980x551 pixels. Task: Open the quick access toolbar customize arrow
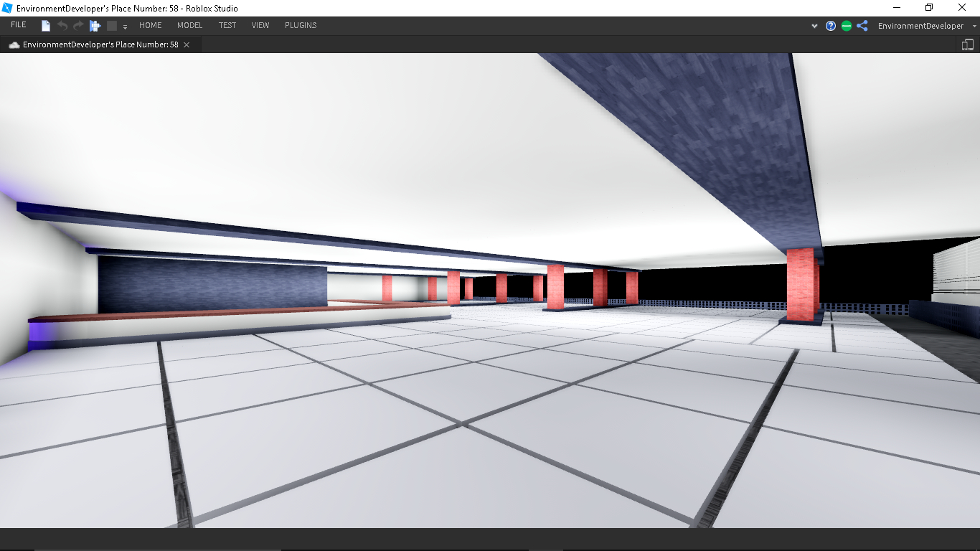tap(125, 27)
